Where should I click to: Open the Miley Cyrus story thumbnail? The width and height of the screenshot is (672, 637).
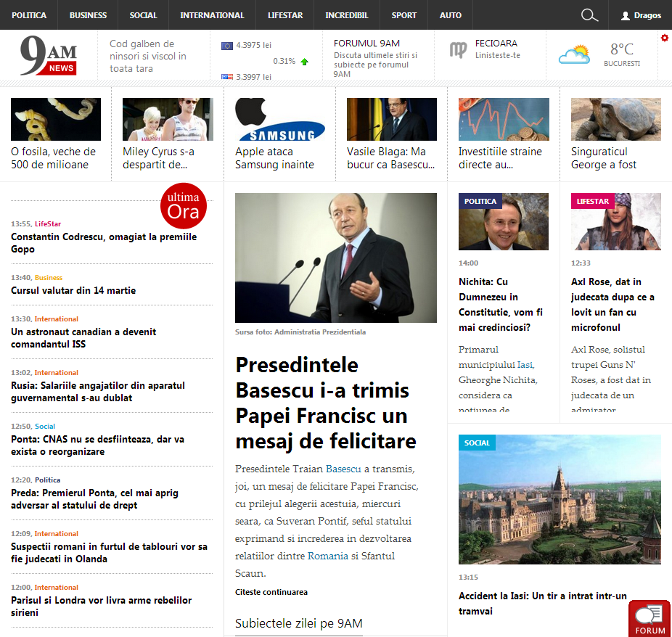(x=168, y=119)
